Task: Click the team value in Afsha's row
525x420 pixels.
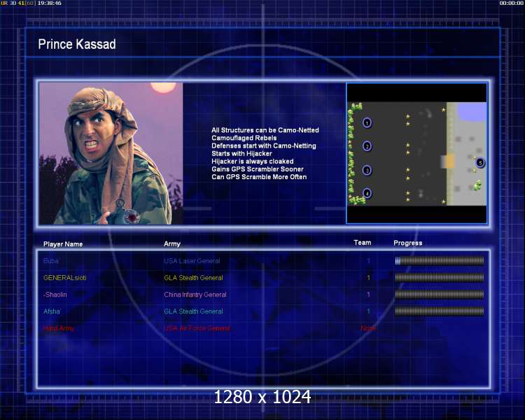Action: [x=368, y=311]
